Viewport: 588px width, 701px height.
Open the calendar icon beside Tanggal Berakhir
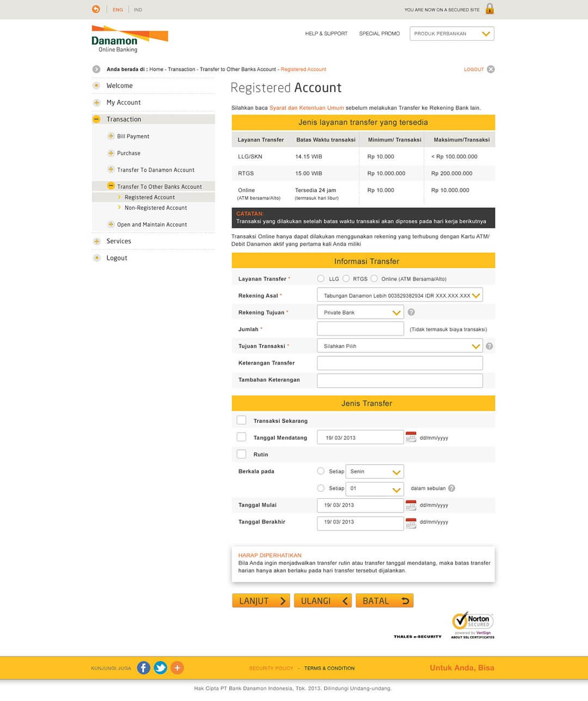[411, 523]
